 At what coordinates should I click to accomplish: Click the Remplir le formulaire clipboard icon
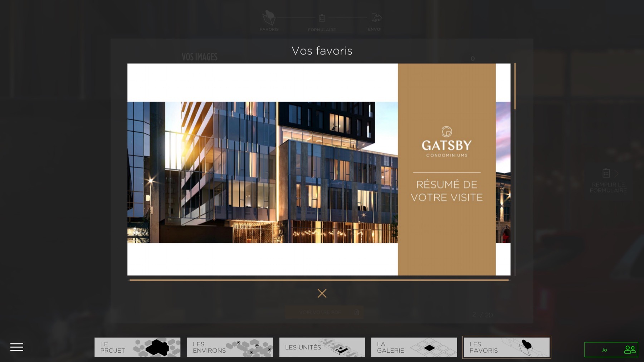click(x=606, y=173)
